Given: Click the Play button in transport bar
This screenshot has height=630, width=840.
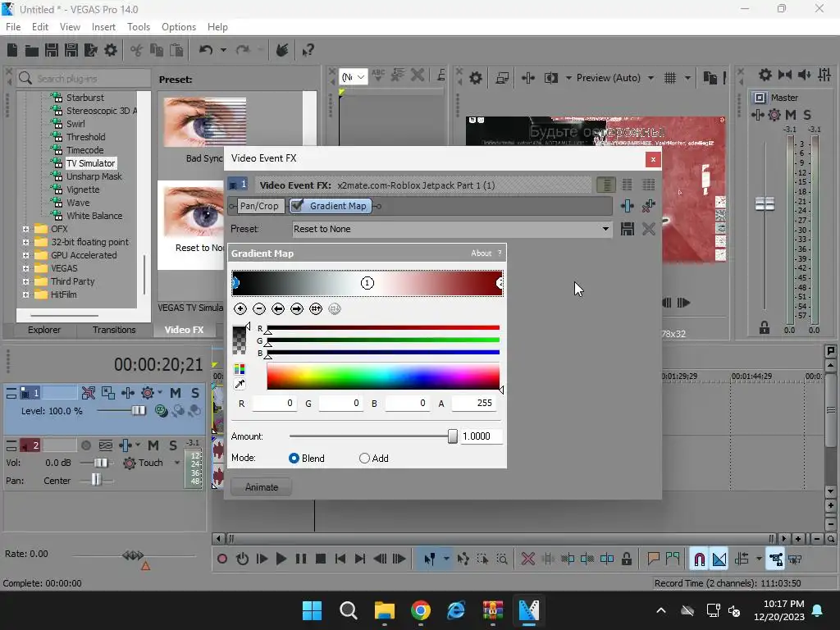Looking at the screenshot, I should point(281,559).
